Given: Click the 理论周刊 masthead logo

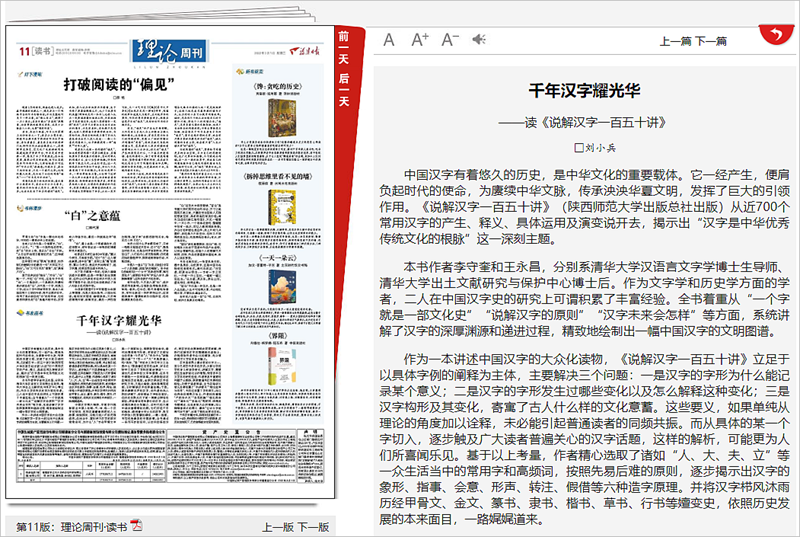Looking at the screenshot, I should coord(169,53).
